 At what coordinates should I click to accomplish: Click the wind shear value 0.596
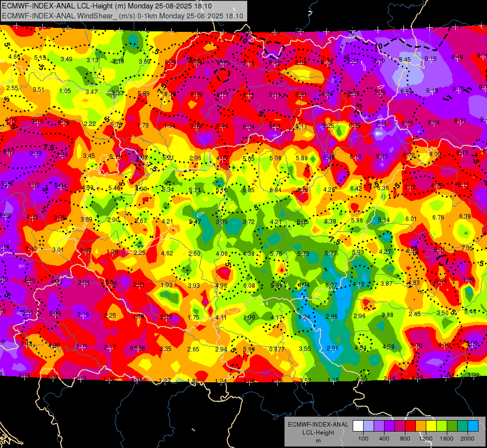click(137, 348)
